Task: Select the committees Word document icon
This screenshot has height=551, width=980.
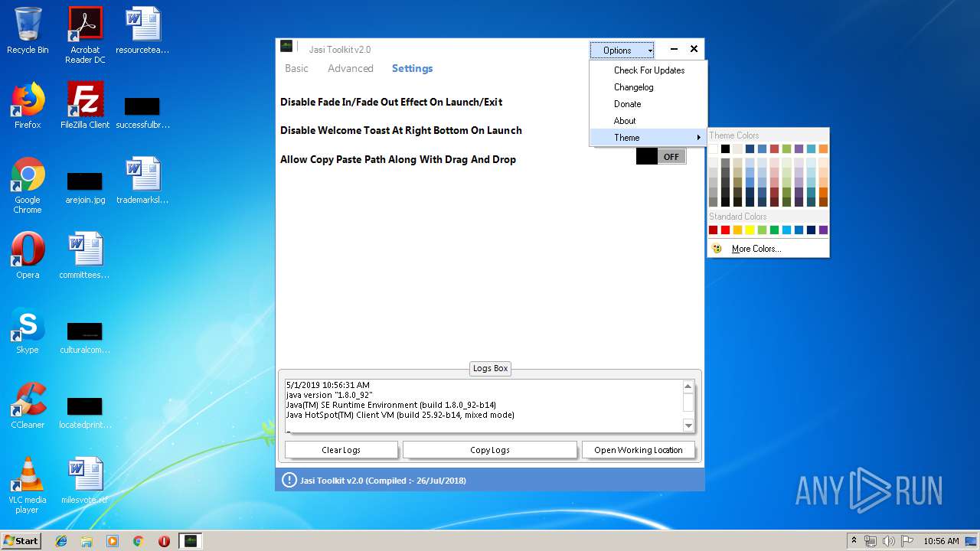Action: (x=85, y=256)
